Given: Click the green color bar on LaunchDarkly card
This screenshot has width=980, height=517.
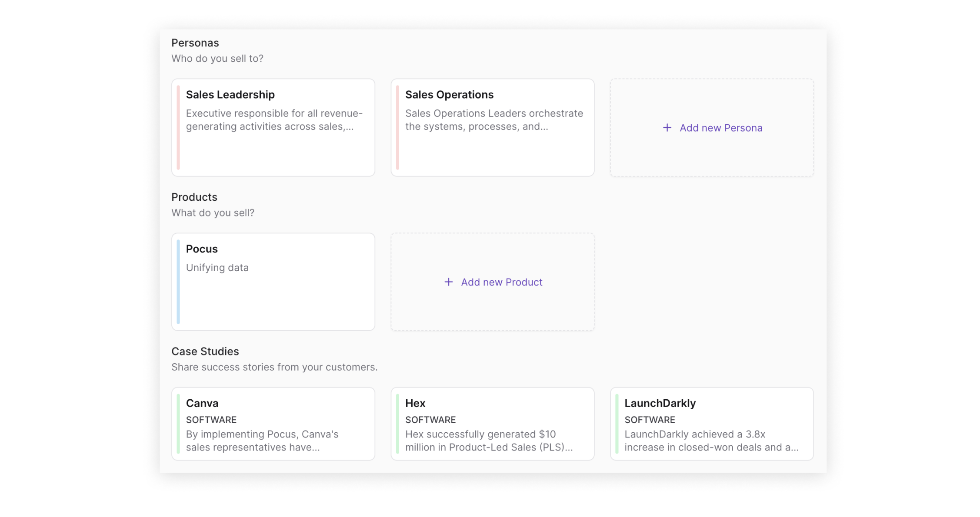Looking at the screenshot, I should [x=617, y=424].
